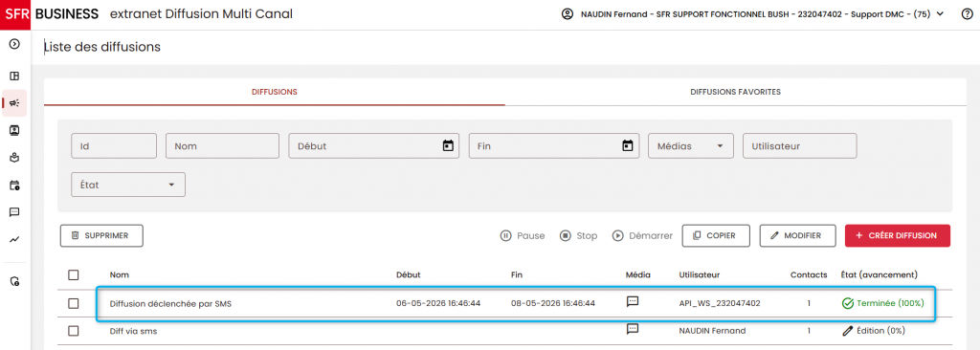Click the Édition (0%) status
The image size is (980, 350).
[874, 331]
